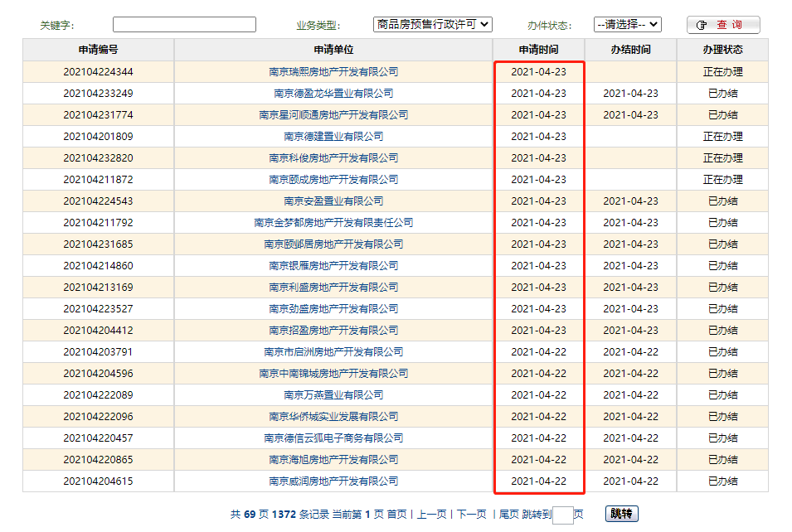Viewport: 792px width, 532px height.
Task: Select application number 202104224344 cell
Action: click(x=98, y=72)
